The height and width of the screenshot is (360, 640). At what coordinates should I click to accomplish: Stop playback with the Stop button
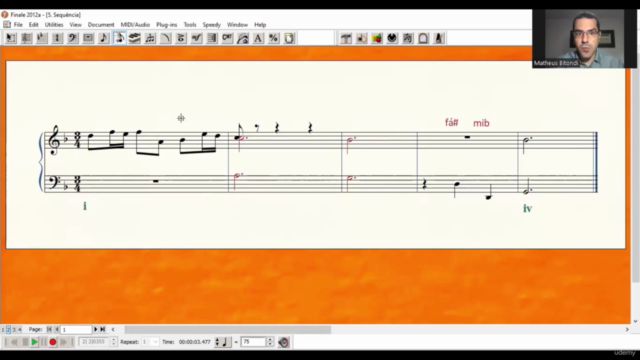pos(25,342)
